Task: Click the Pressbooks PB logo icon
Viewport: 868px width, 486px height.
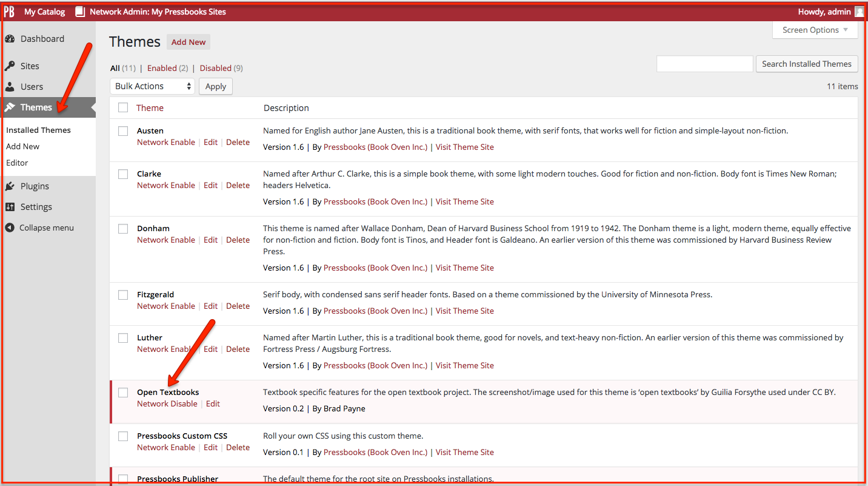Action: pyautogui.click(x=9, y=12)
